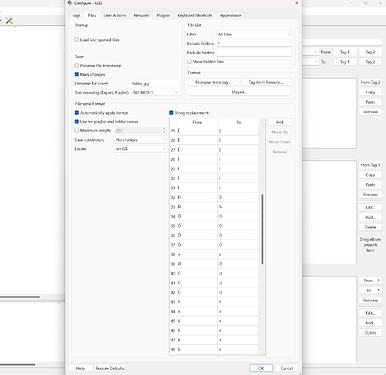
Task: Select the Files tab
Action: 92,15
